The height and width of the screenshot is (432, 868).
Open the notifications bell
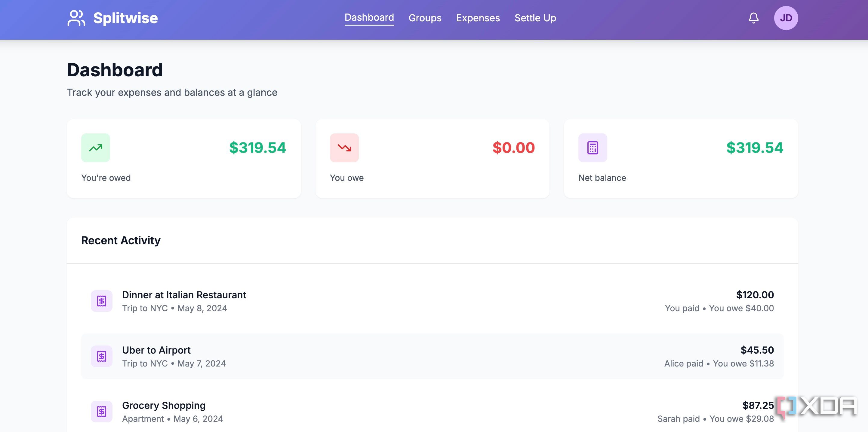[753, 18]
